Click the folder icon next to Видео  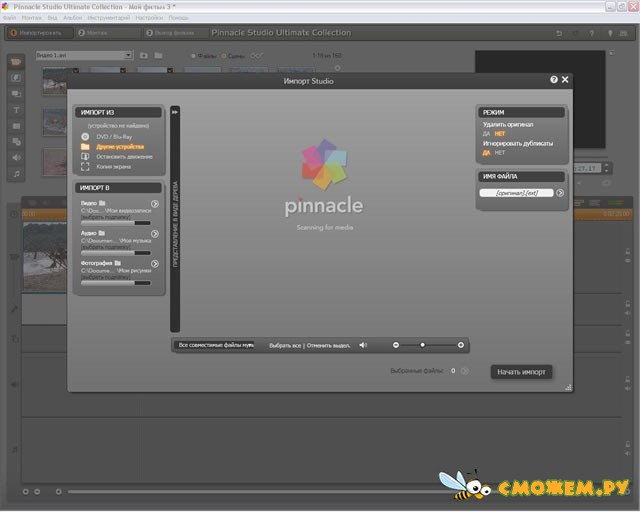click(102, 203)
